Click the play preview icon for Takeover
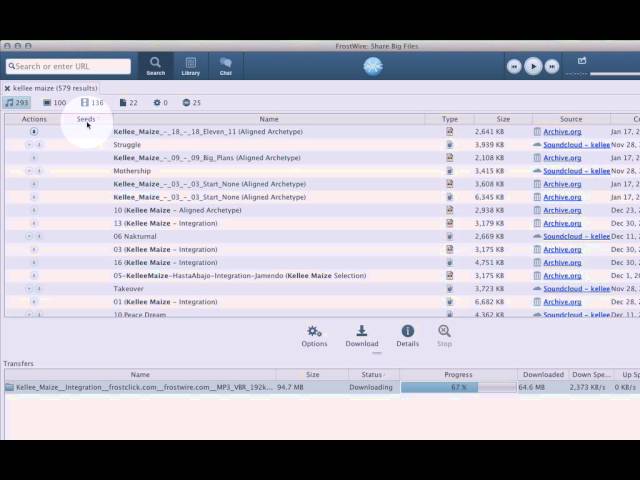Image resolution: width=640 pixels, height=480 pixels. [29, 289]
